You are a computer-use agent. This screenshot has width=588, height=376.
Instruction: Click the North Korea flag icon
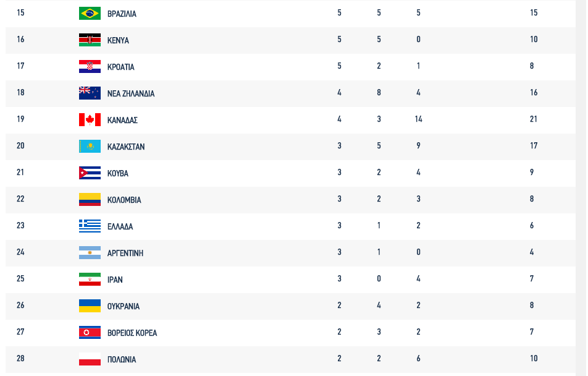pos(90,332)
